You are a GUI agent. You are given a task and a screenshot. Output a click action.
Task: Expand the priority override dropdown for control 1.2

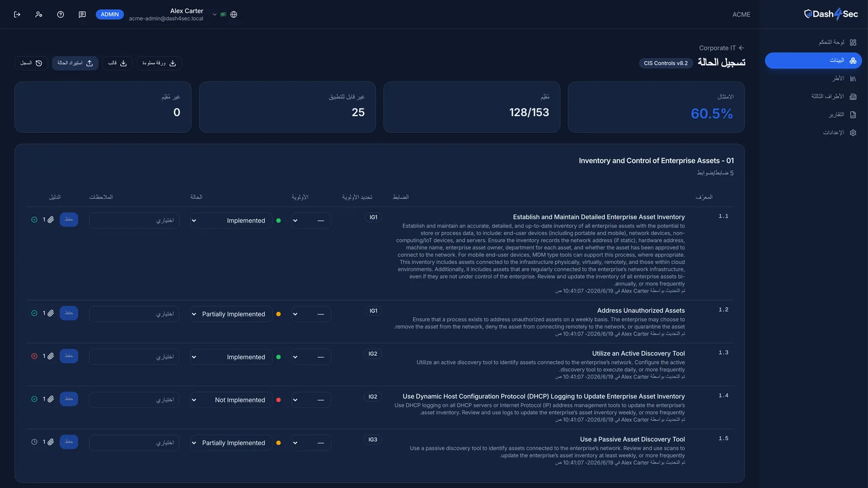tap(311, 314)
